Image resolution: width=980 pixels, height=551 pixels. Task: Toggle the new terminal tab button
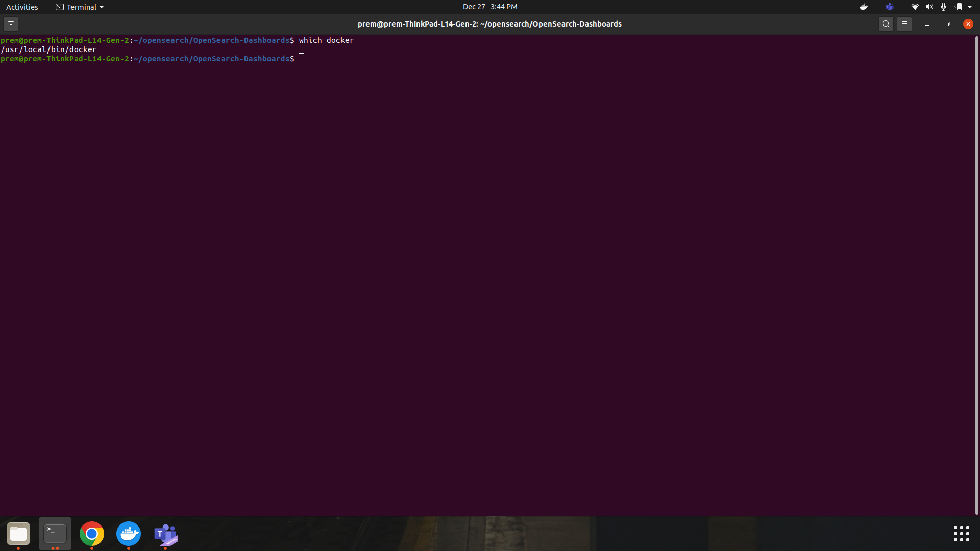pos(10,23)
